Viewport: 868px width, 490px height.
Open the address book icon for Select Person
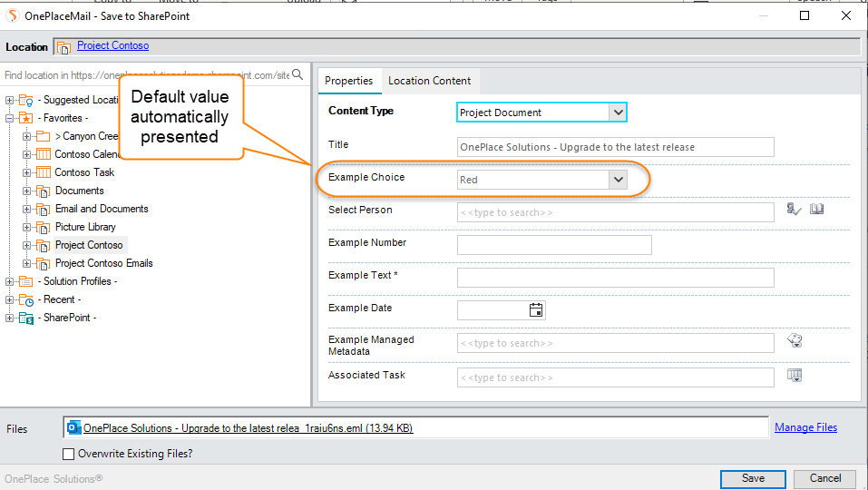[816, 209]
